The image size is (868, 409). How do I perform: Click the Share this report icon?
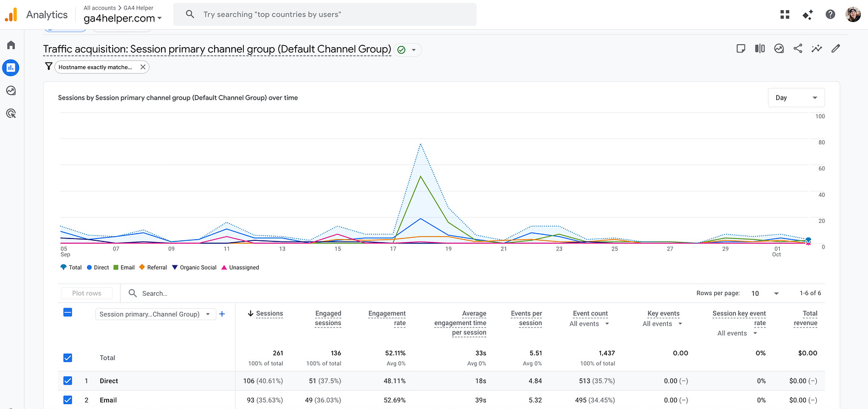(x=798, y=49)
